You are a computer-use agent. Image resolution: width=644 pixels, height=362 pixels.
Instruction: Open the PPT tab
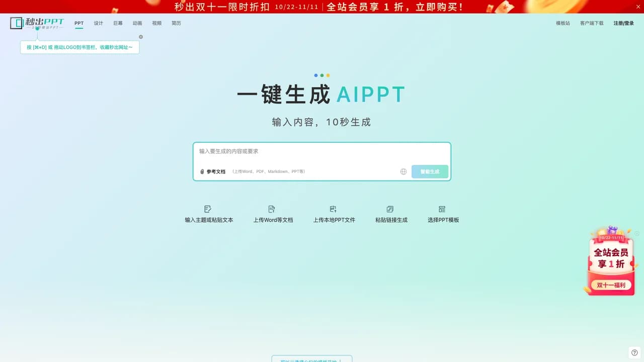click(x=79, y=23)
